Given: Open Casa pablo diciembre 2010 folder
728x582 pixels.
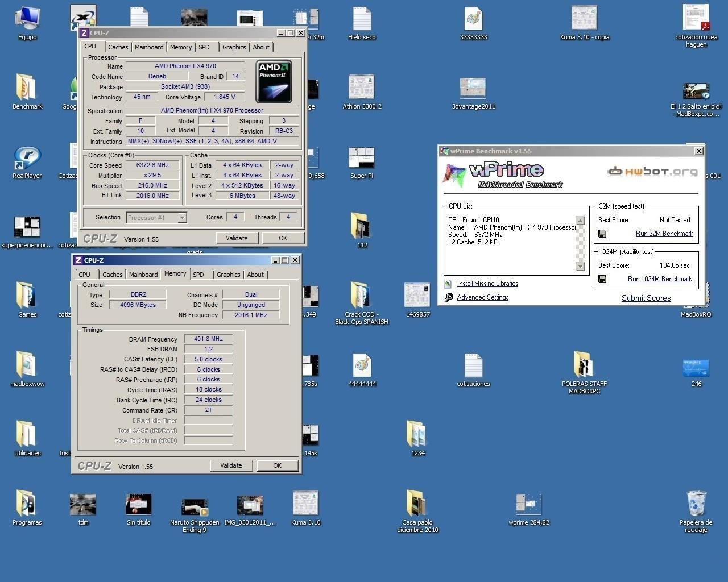Looking at the screenshot, I should [x=417, y=510].
